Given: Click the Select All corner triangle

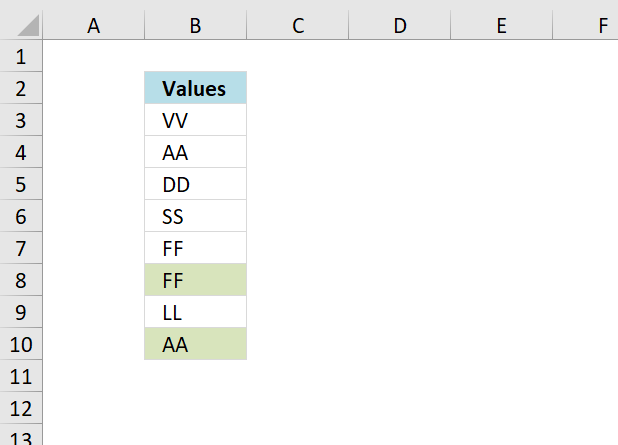Looking at the screenshot, I should (x=28, y=25).
